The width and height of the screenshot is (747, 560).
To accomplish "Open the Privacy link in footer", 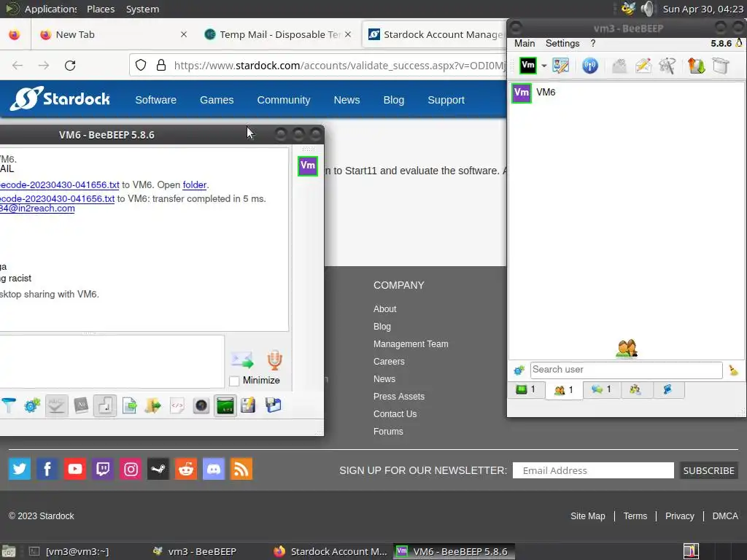I will pyautogui.click(x=679, y=516).
